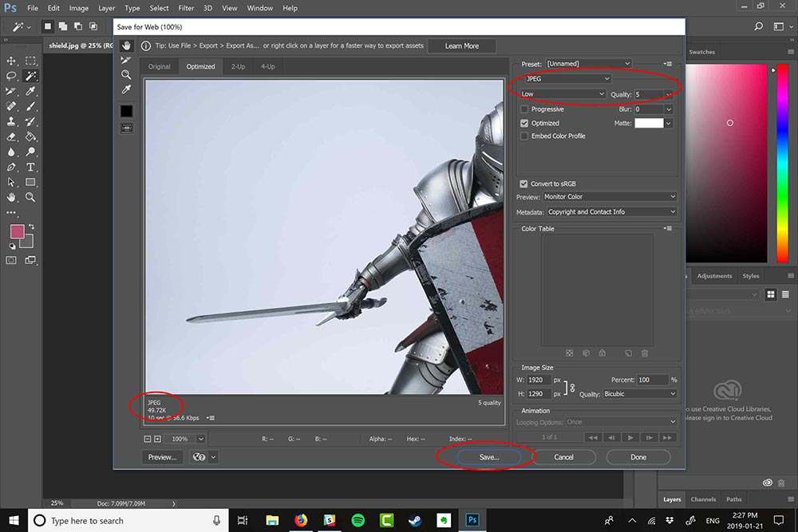Select the Slice Select tool in dialog
The width and height of the screenshot is (798, 532).
126,60
